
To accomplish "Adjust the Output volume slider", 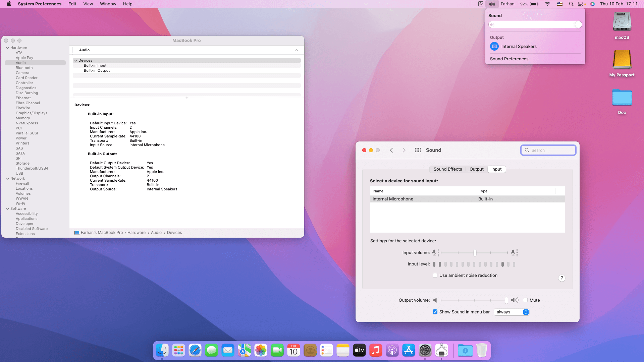I will 474,300.
